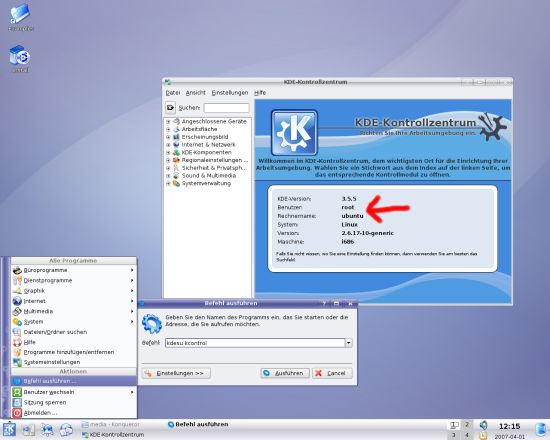The image size is (550, 440).
Task: Click the Systemverwaltung tree icon
Action: click(176, 183)
